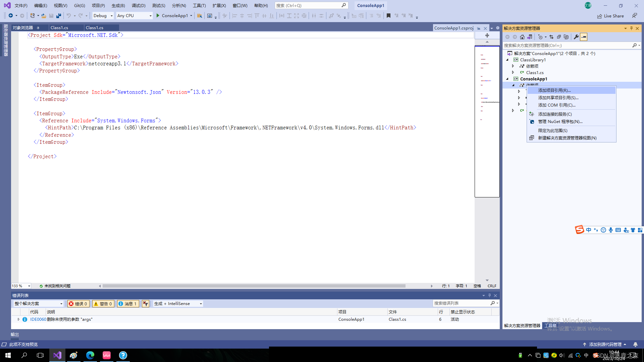Click the 输出 panel tab

click(15, 335)
